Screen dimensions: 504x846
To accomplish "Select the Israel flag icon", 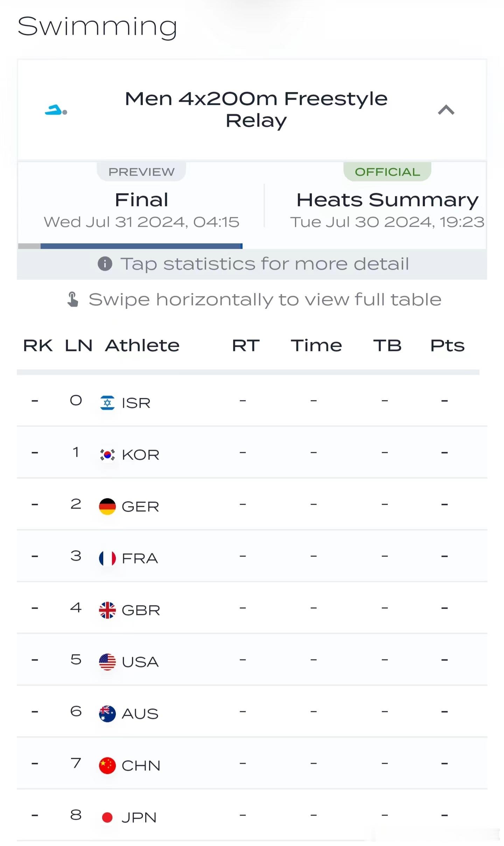I will click(x=107, y=403).
